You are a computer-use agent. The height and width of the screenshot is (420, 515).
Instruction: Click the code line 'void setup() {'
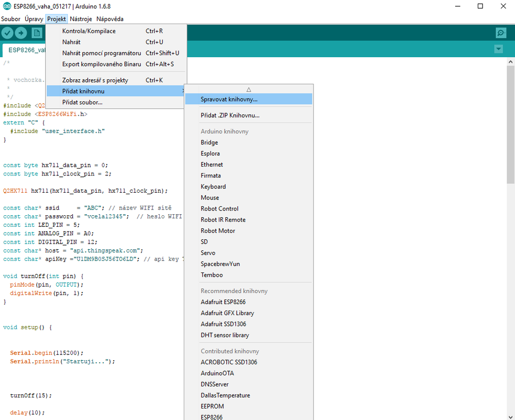click(x=27, y=328)
